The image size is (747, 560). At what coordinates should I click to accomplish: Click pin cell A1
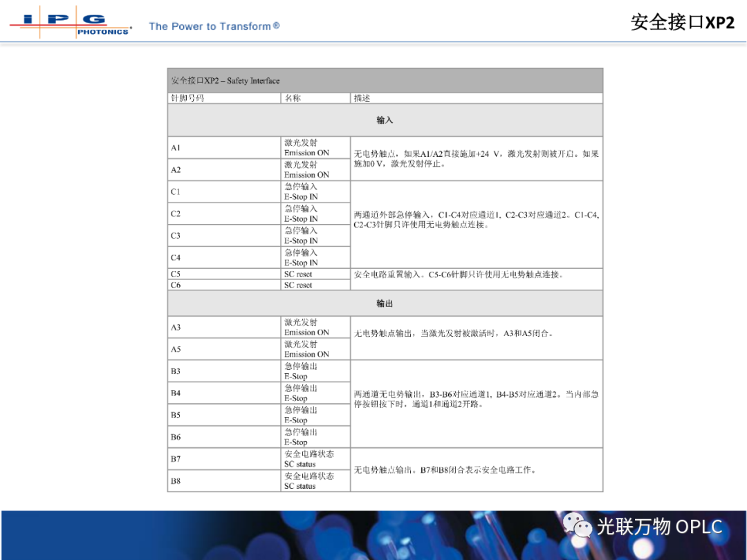click(x=176, y=148)
